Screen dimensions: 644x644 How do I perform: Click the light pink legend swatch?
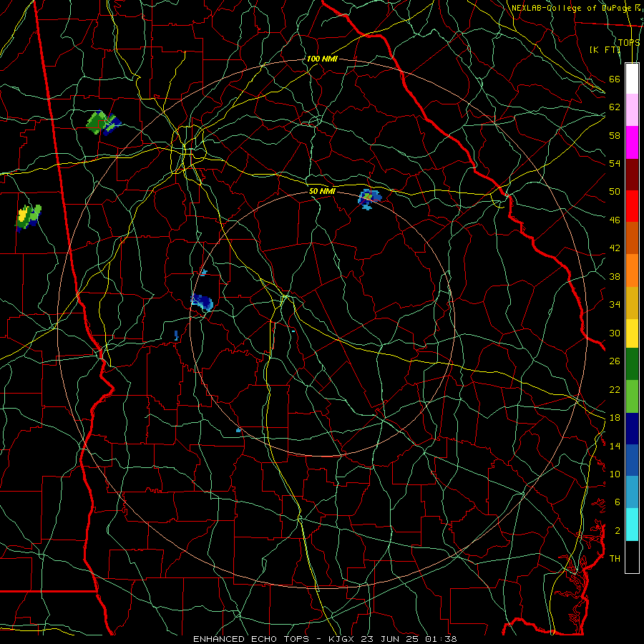(x=632, y=110)
